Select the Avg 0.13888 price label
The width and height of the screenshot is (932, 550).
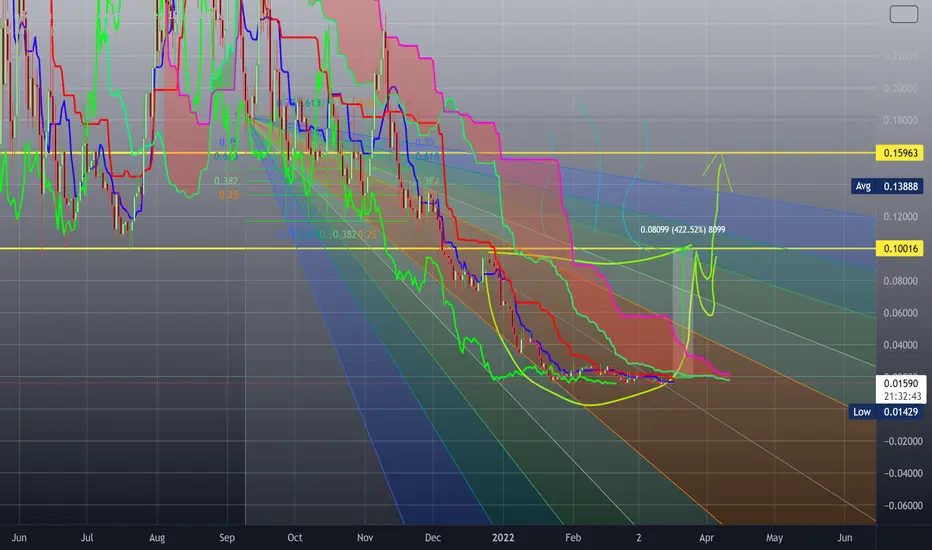point(886,186)
